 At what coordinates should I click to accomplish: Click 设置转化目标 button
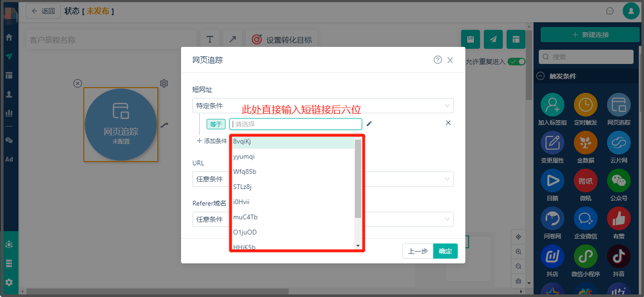click(282, 39)
